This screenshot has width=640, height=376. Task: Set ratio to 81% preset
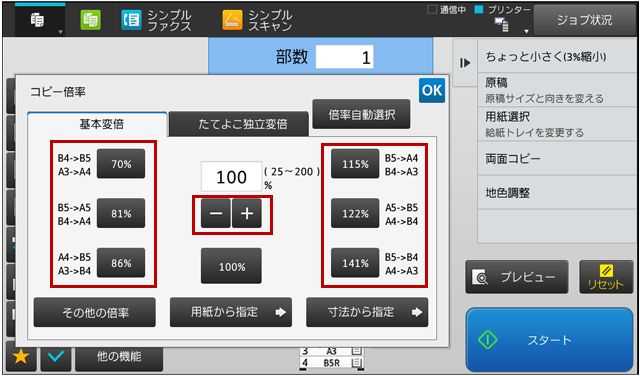121,213
